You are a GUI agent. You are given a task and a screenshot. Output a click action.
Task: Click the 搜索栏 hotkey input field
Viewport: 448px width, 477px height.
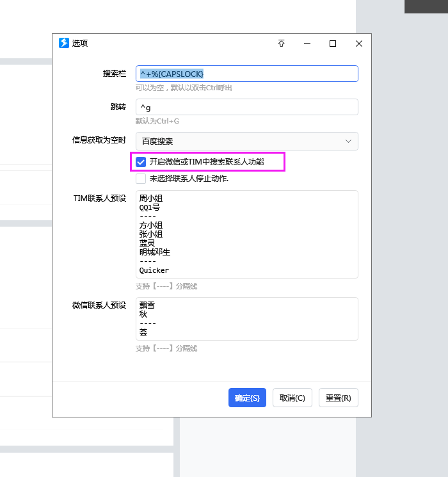246,74
